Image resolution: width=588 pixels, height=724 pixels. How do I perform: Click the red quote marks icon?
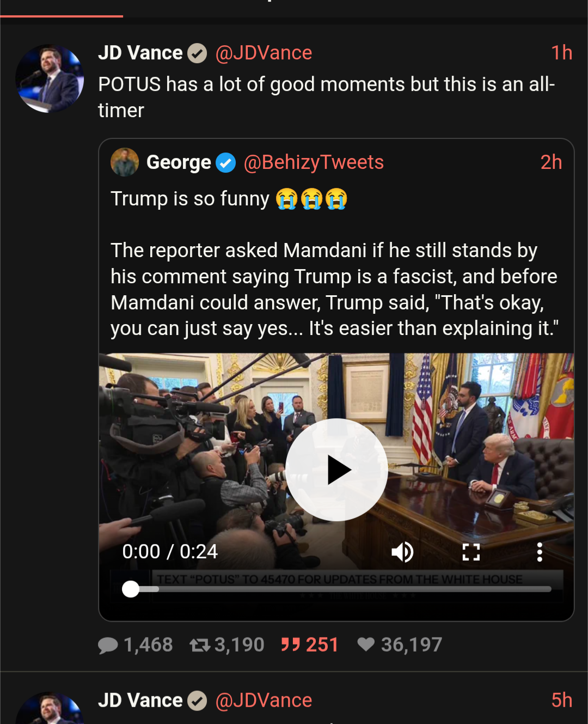coord(290,645)
